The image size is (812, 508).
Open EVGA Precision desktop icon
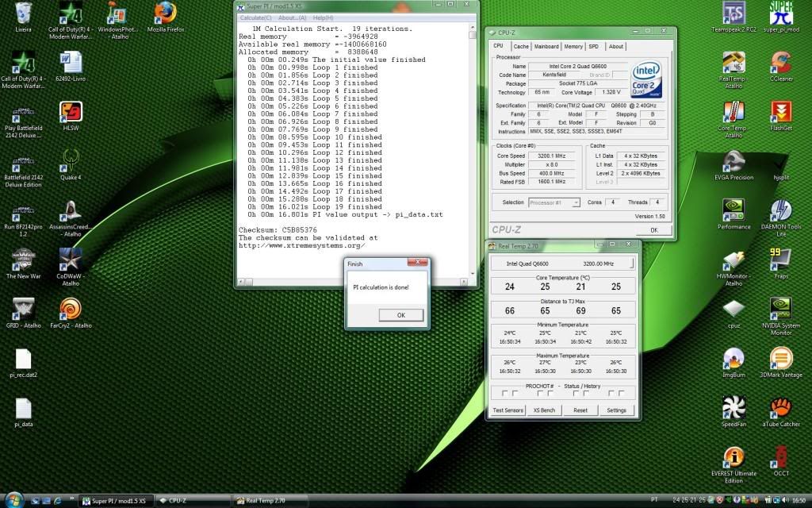(733, 162)
